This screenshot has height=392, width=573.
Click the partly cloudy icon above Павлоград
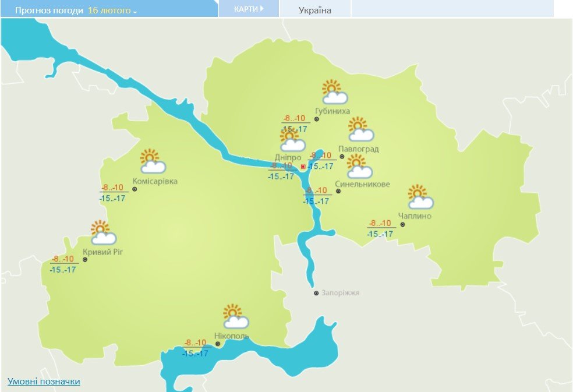(x=360, y=129)
